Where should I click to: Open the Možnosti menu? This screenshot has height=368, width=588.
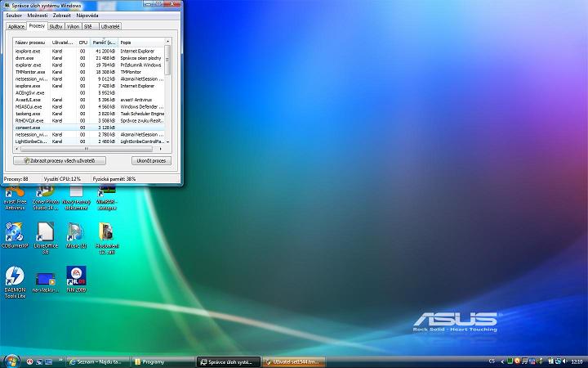[37, 16]
